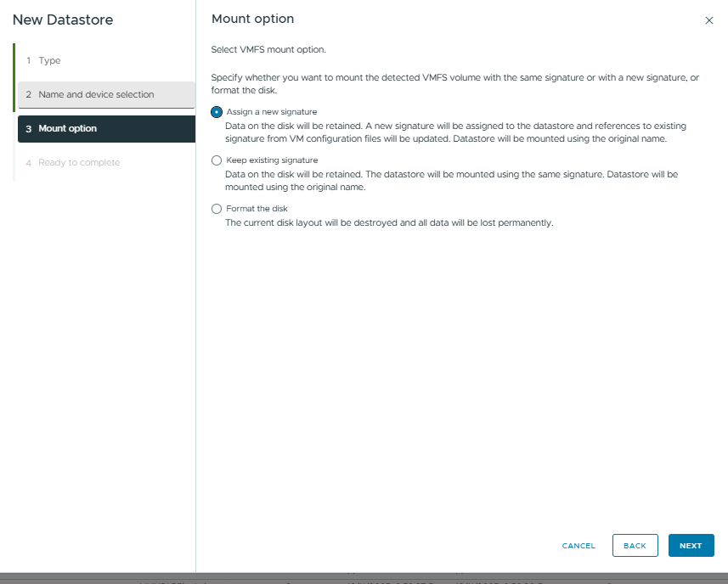Viewport: 728px width, 584px height.
Task: Click the active Mount option step
Action: coord(68,129)
